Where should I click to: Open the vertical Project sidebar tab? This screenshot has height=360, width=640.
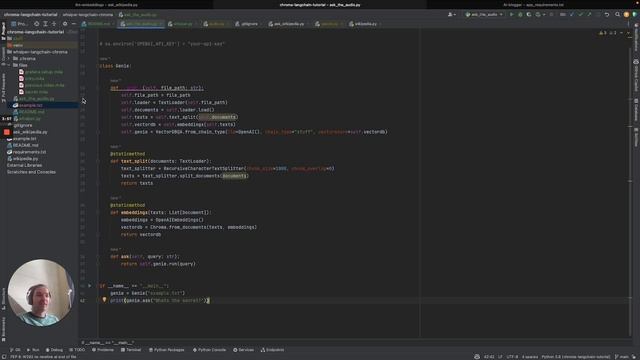[3, 31]
